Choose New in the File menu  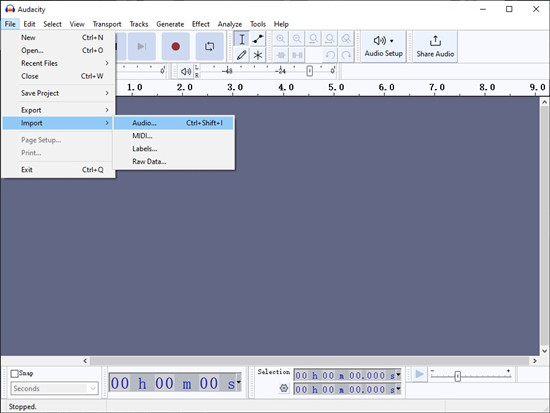click(x=58, y=38)
